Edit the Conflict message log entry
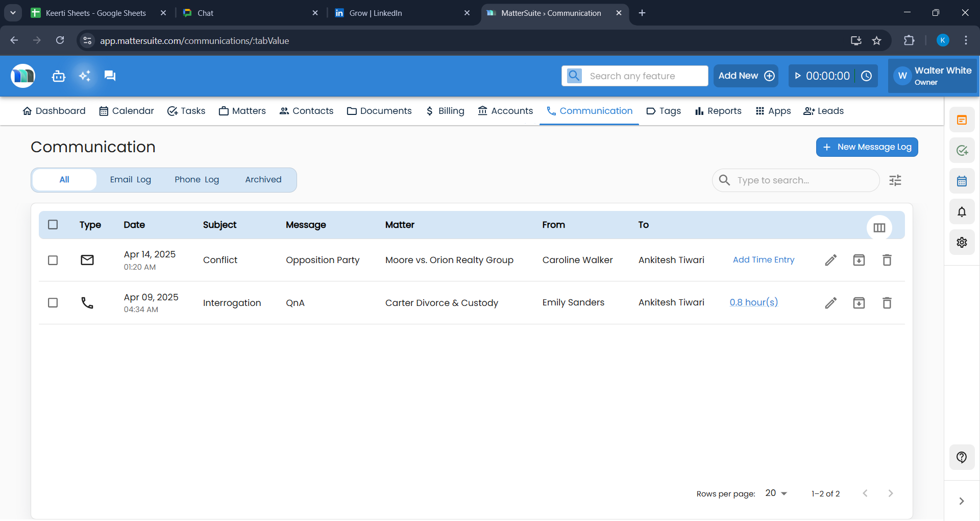The width and height of the screenshot is (980, 521). (x=830, y=260)
